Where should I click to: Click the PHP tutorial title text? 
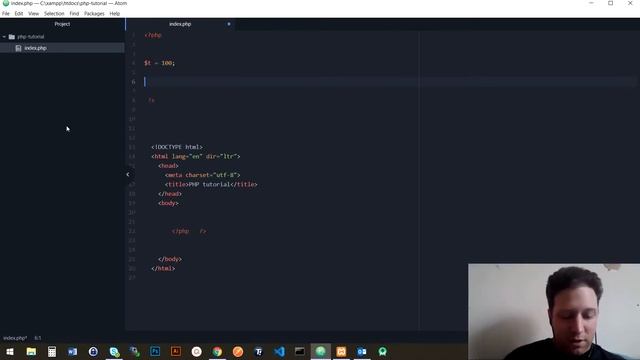pos(209,184)
